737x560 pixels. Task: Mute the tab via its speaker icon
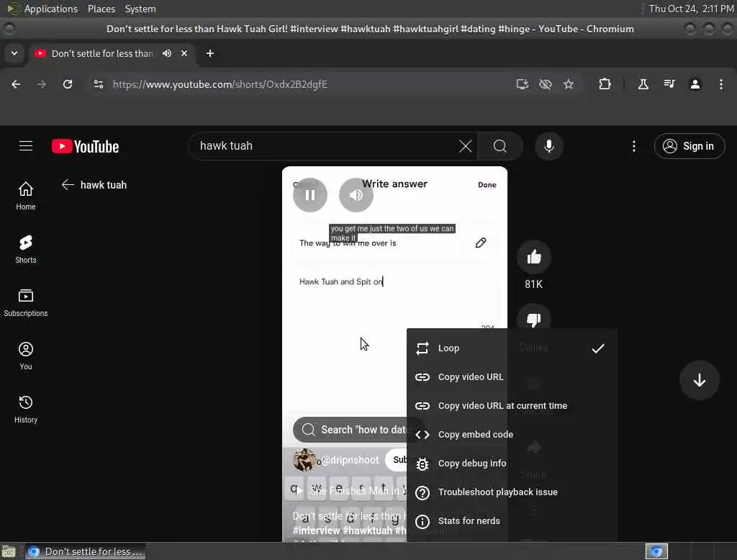pyautogui.click(x=167, y=53)
